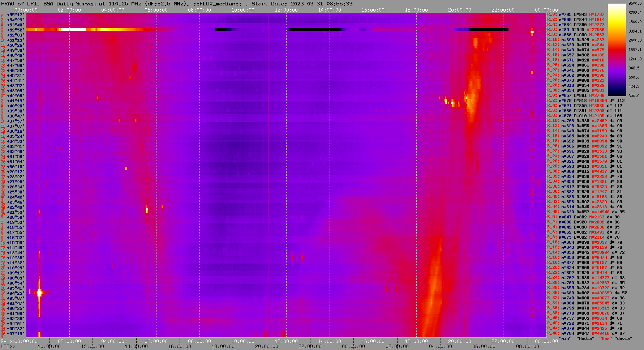Click the declination label +35°24'
Image resolution: width=644 pixels, height=350 pixels.
coord(16,136)
